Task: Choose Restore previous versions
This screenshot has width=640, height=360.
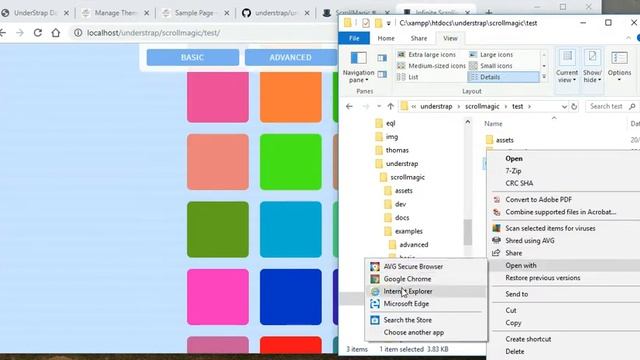Action: click(x=542, y=278)
